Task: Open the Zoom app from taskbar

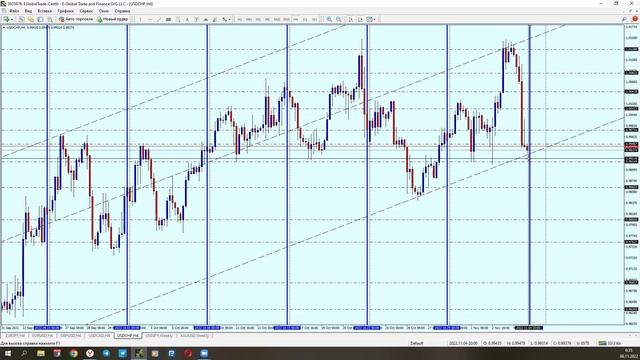Action: (x=204, y=353)
